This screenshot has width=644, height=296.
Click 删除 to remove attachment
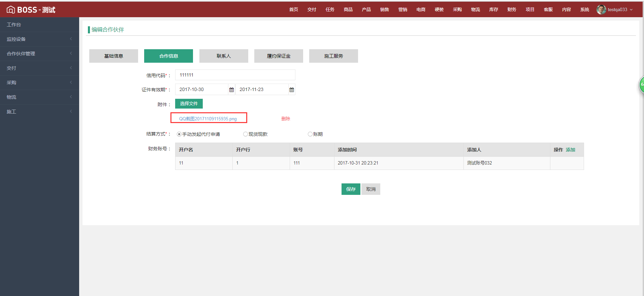[x=286, y=119]
